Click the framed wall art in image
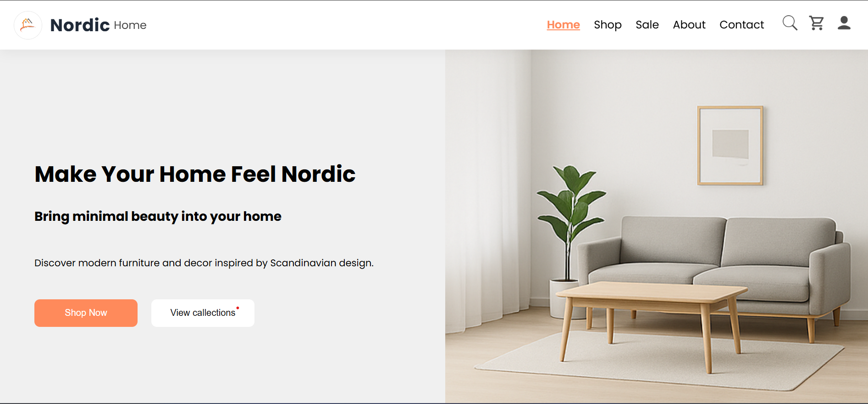Viewport: 868px width, 404px height. [x=730, y=146]
